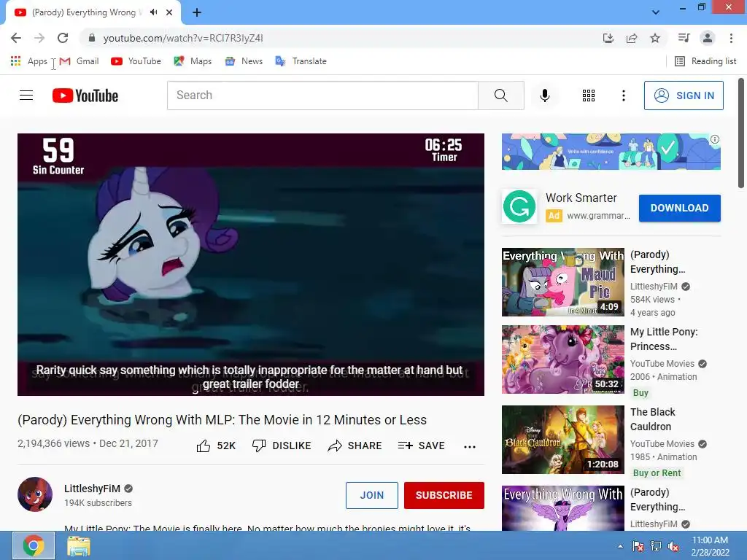Viewport: 747px width, 560px height.
Task: Dislike the video
Action: [x=282, y=446]
